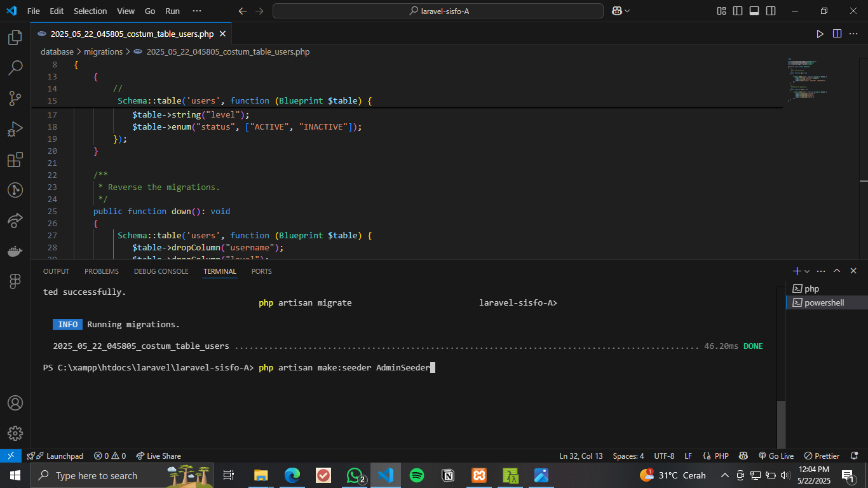Click Go Live in the status bar
868x488 pixels.
click(x=776, y=456)
